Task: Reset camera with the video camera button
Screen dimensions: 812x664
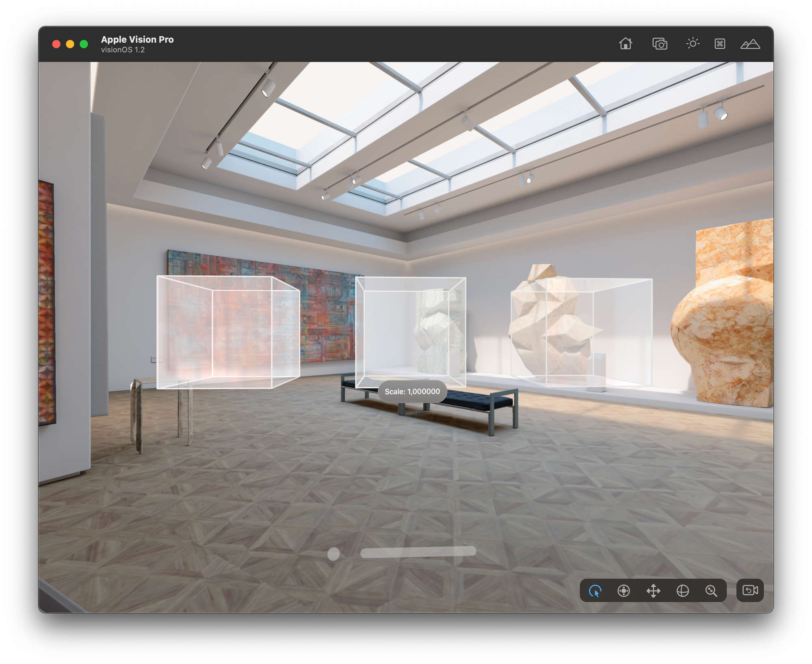Action: [x=750, y=590]
